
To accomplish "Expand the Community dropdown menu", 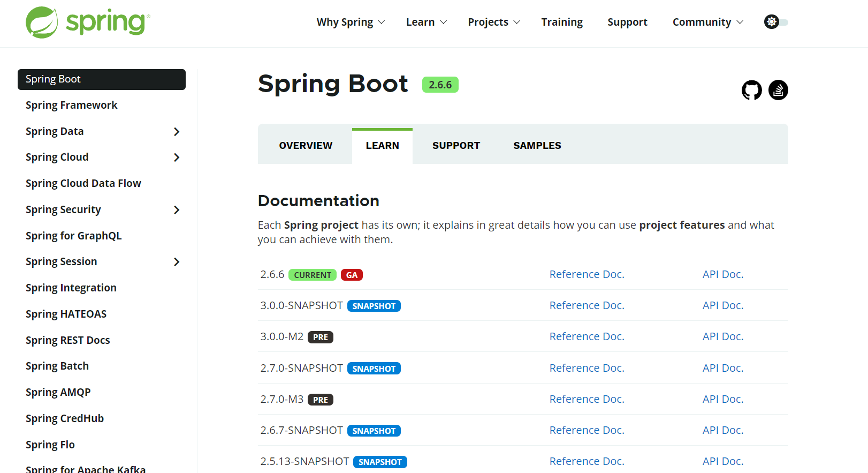I will coord(708,22).
